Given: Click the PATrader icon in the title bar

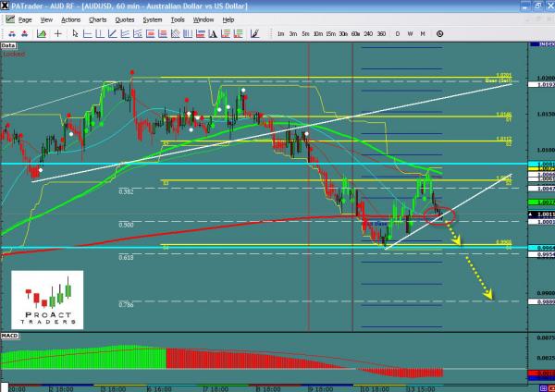Looking at the screenshot, I should click(x=6, y=6).
